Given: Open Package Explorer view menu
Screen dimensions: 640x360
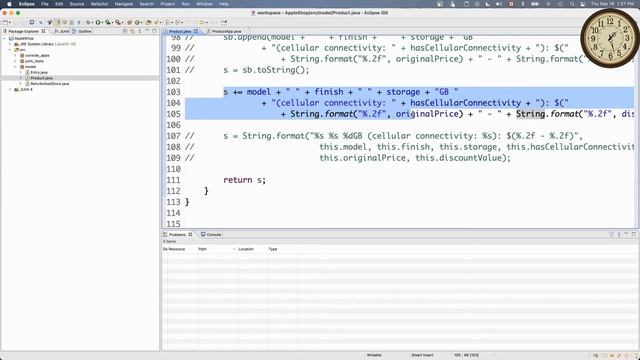Looking at the screenshot, I should pyautogui.click(x=140, y=31).
